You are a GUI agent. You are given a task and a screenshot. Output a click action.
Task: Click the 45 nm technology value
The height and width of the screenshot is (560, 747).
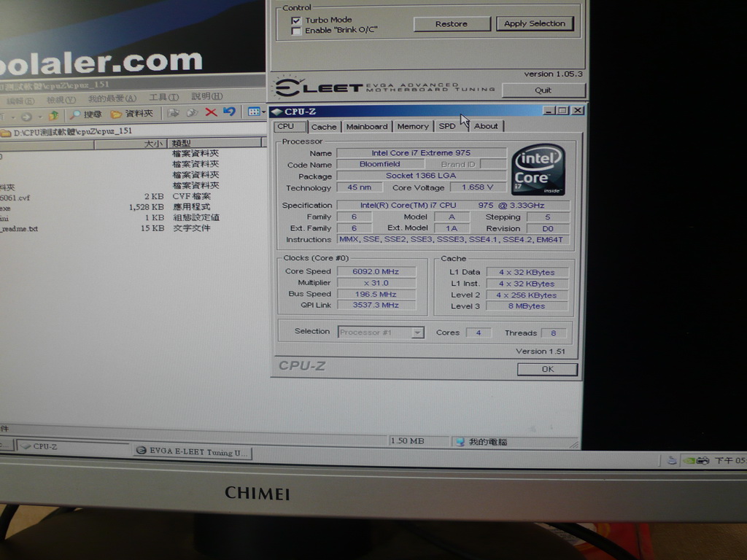(x=359, y=187)
